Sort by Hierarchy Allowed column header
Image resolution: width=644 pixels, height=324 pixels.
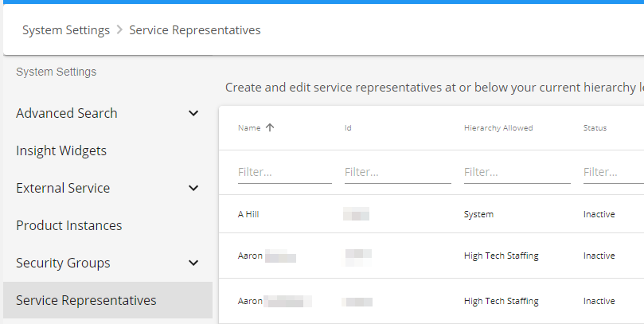pos(498,127)
